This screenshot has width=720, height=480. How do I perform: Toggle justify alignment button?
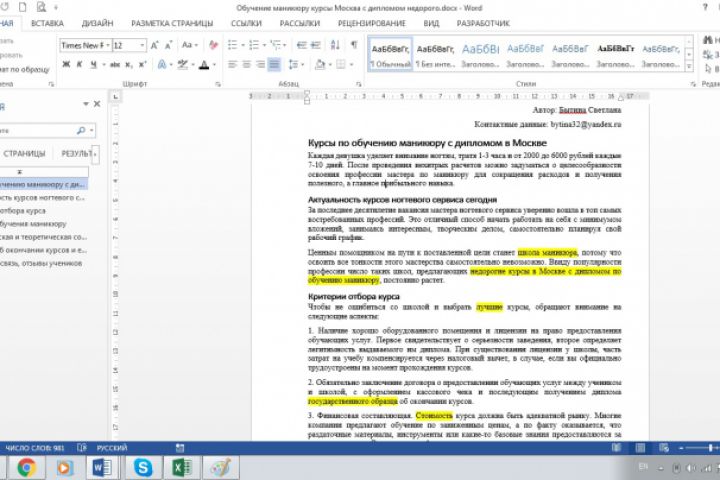pyautogui.click(x=274, y=64)
